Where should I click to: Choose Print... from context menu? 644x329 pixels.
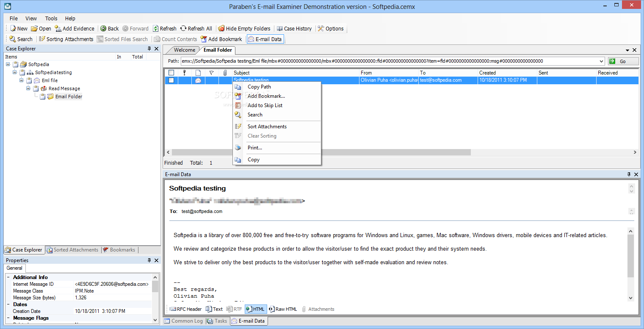(277, 148)
